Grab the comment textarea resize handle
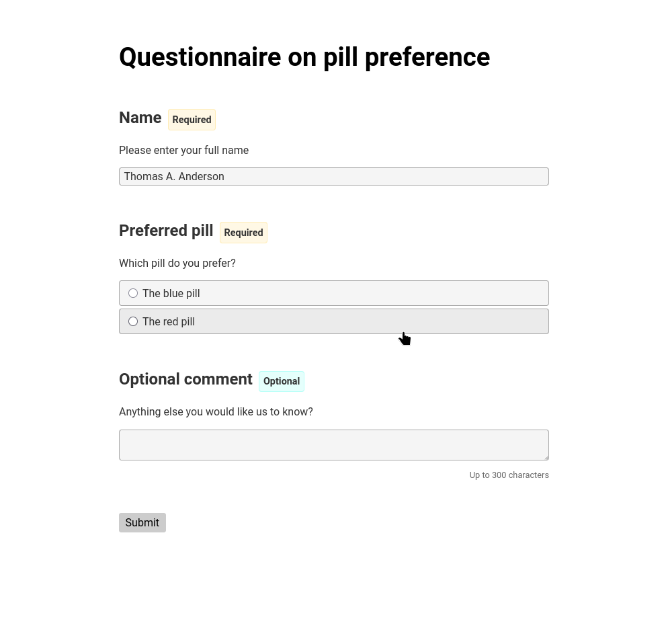The width and height of the screenshot is (668, 644). (x=546, y=457)
